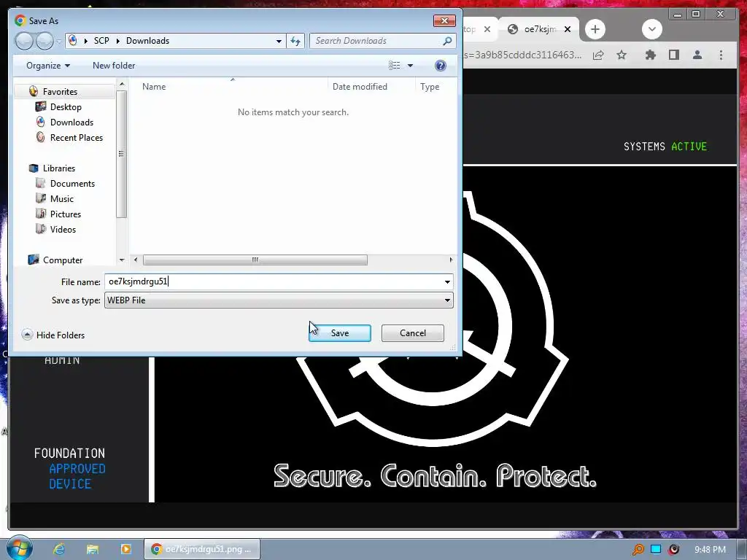Click the Save button

tap(340, 333)
